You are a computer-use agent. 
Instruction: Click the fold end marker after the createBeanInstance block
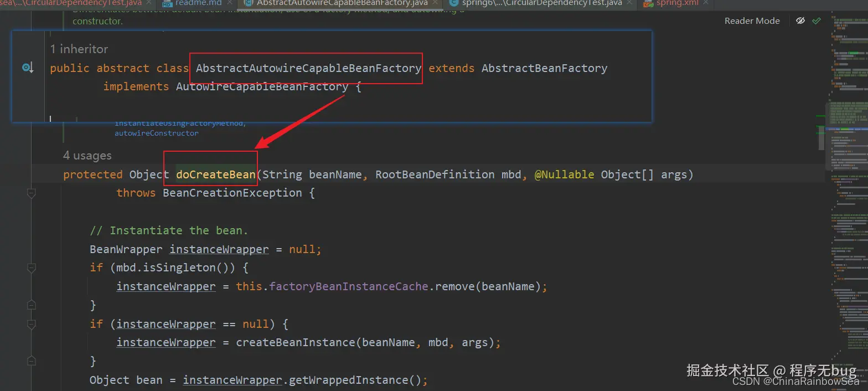(x=31, y=362)
